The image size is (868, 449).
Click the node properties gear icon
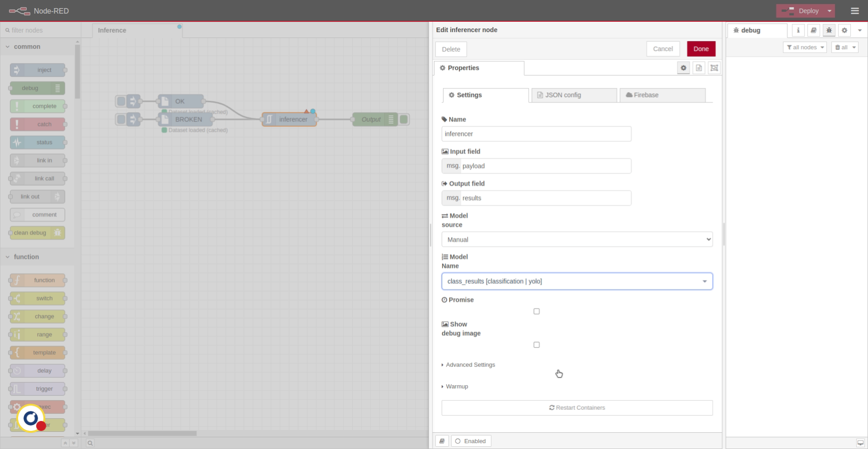[x=683, y=68]
